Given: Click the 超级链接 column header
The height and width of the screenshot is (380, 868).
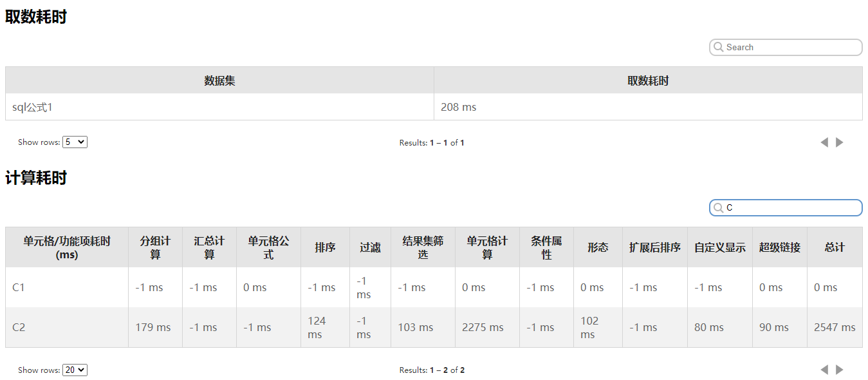Looking at the screenshot, I should 779,247.
